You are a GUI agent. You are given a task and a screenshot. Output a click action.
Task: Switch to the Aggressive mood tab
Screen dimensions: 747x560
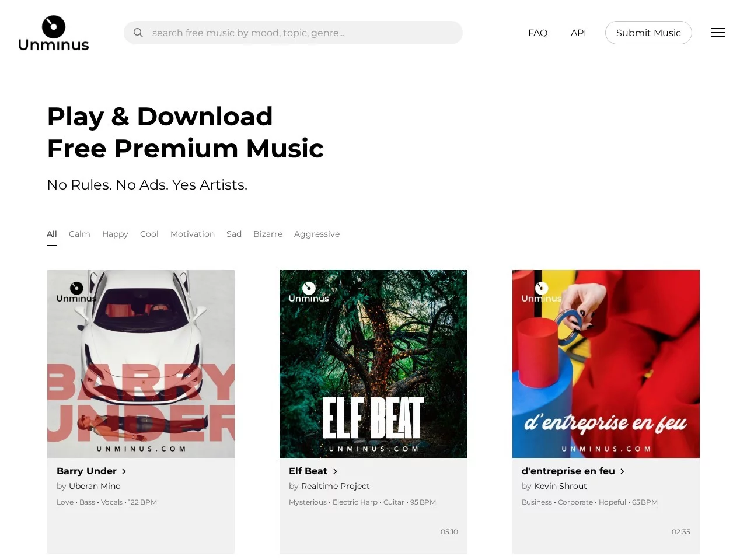tap(317, 234)
